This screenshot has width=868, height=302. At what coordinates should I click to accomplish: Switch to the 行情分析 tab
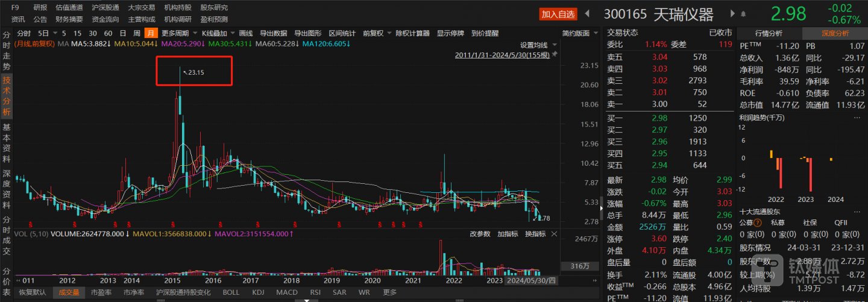[769, 33]
